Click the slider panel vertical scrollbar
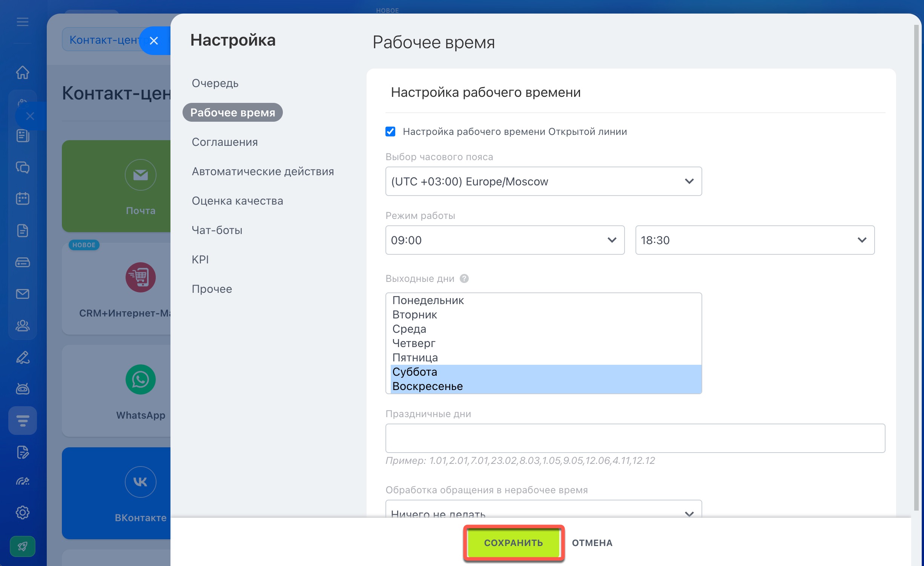The image size is (924, 566). 916,268
